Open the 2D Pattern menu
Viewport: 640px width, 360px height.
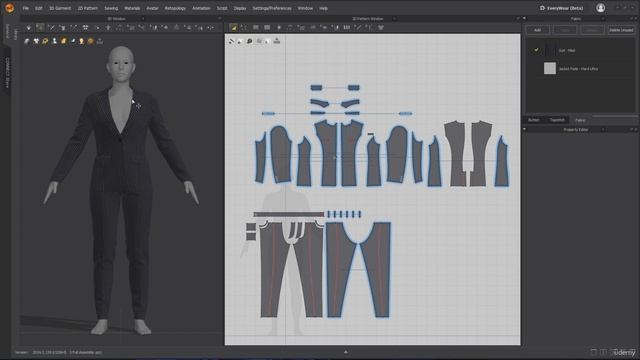87,8
